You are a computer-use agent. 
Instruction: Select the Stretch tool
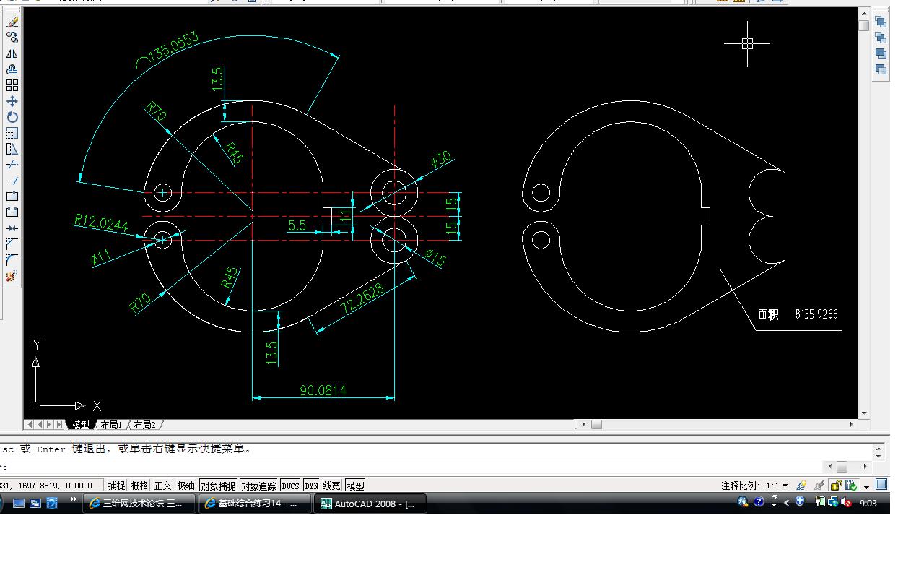(x=12, y=150)
